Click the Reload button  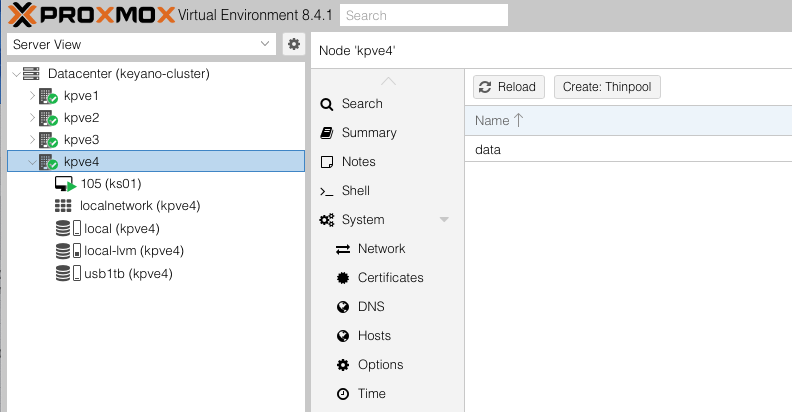[x=509, y=87]
